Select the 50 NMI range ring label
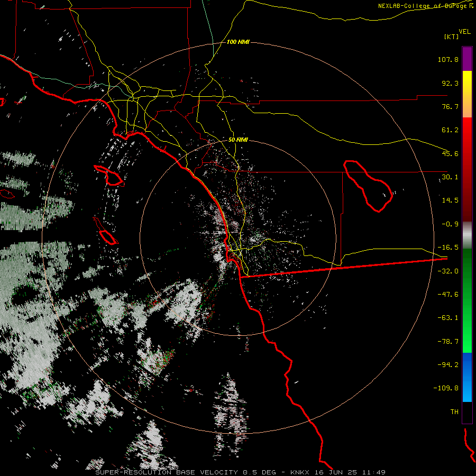This screenshot has width=476, height=476. point(238,140)
